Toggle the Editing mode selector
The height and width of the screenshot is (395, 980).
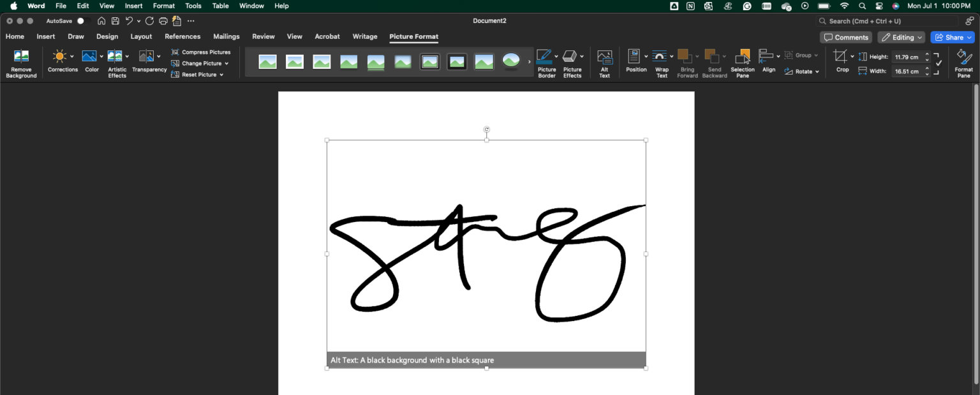click(901, 37)
